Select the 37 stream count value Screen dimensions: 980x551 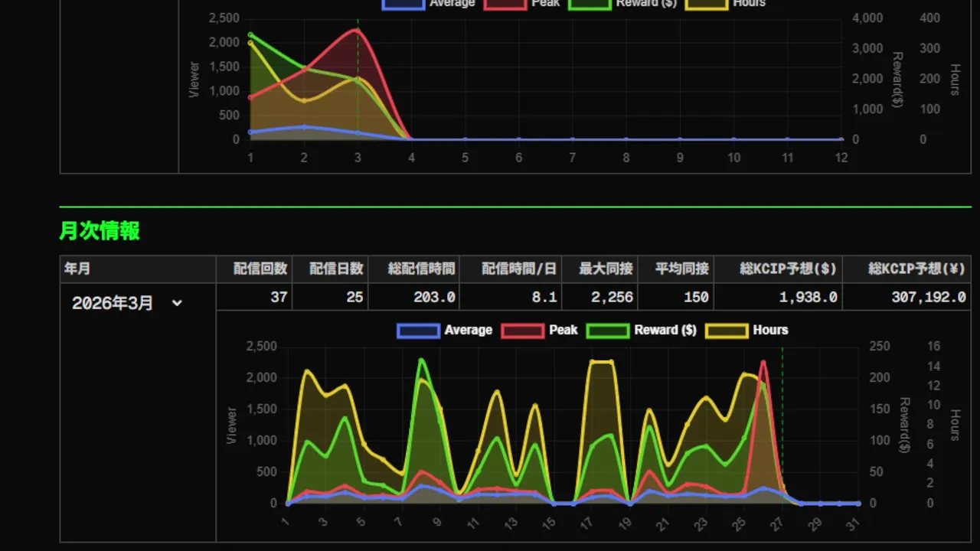[279, 297]
